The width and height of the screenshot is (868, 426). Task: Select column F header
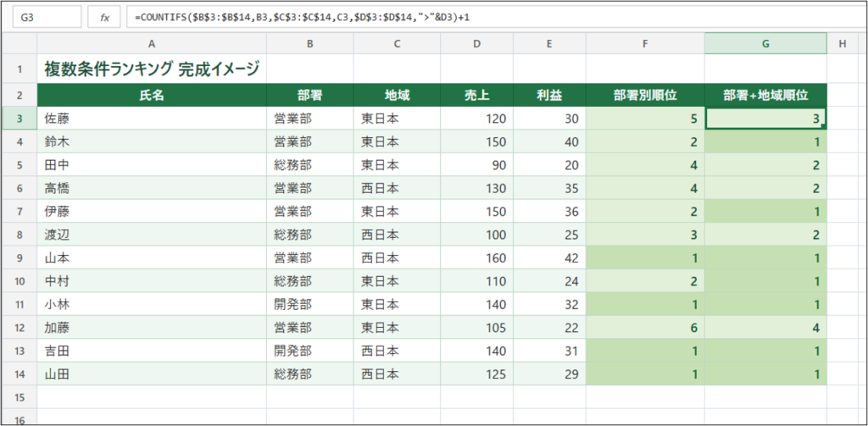point(645,44)
